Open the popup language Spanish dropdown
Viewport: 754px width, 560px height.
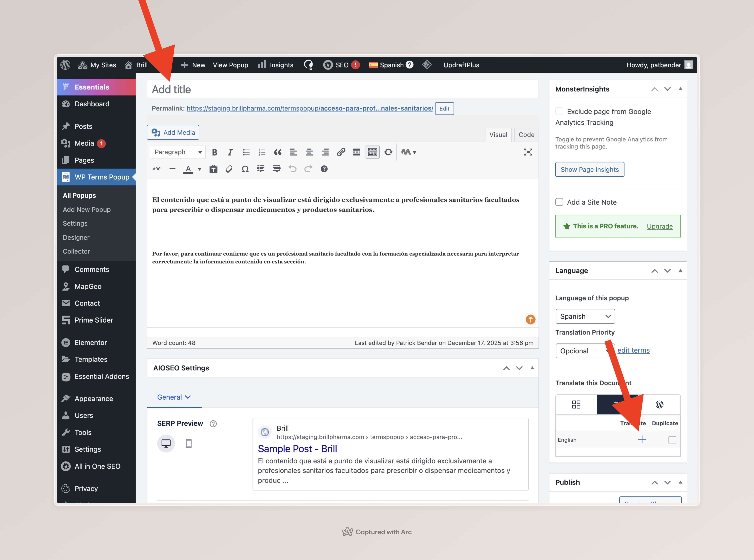point(585,316)
